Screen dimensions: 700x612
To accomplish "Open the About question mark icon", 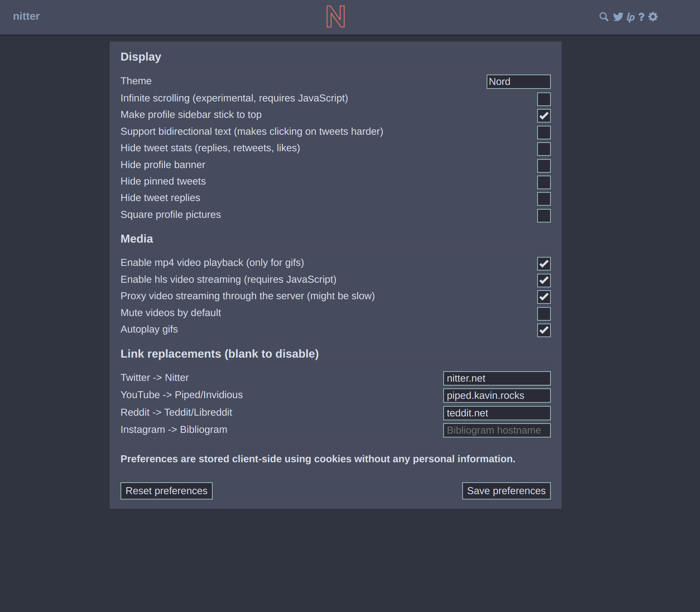I will click(x=642, y=17).
